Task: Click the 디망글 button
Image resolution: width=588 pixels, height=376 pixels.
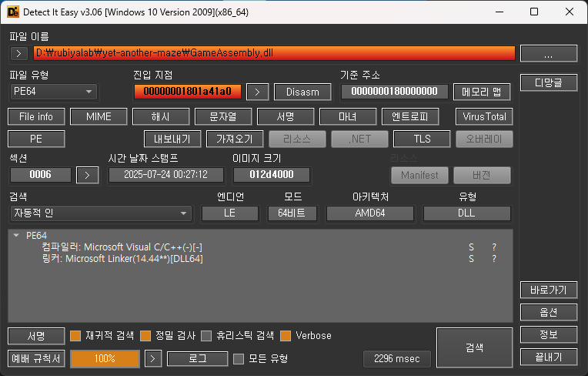Action: [549, 82]
